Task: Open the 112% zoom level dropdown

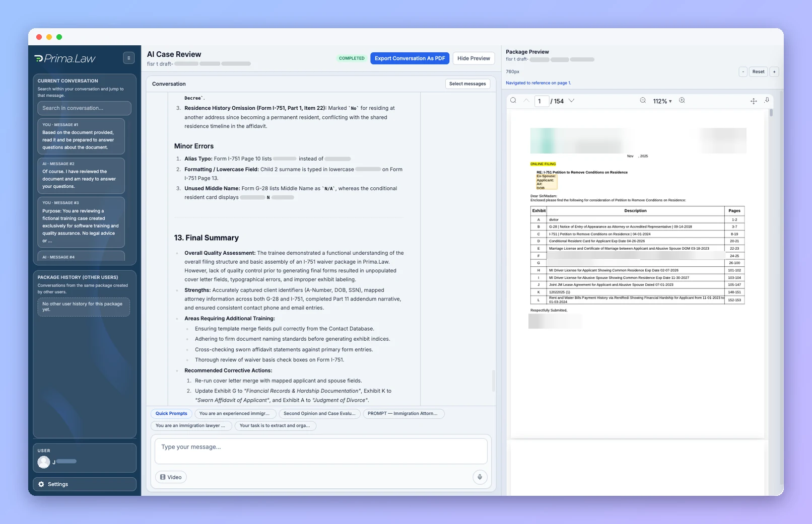Action: [662, 101]
